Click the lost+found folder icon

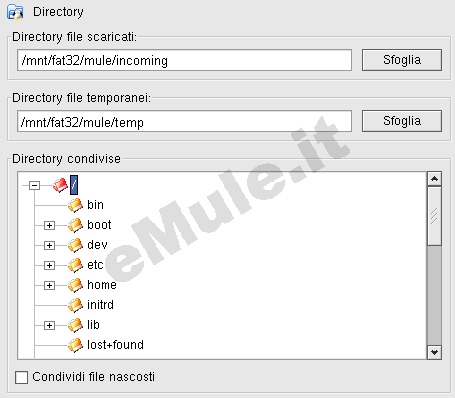[x=75, y=345]
